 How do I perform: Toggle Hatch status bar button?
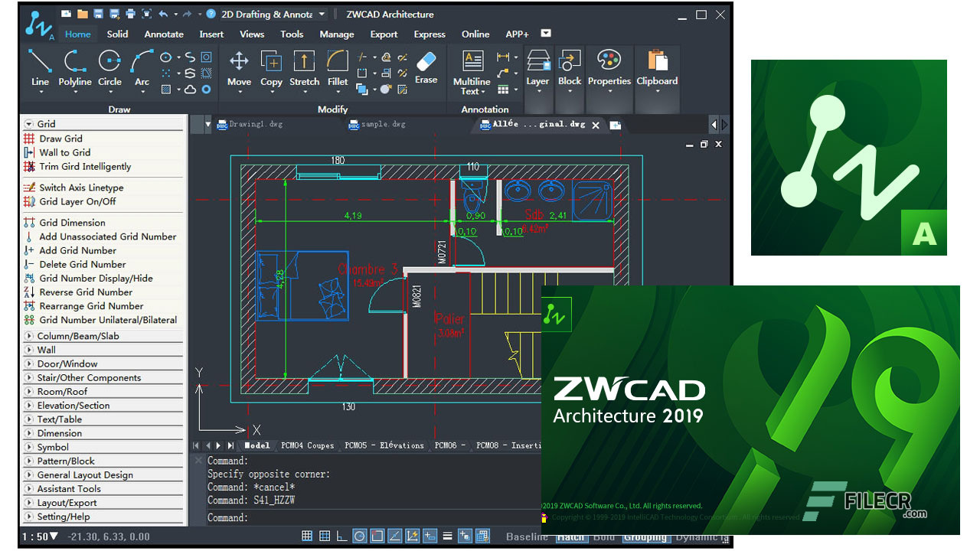[570, 537]
